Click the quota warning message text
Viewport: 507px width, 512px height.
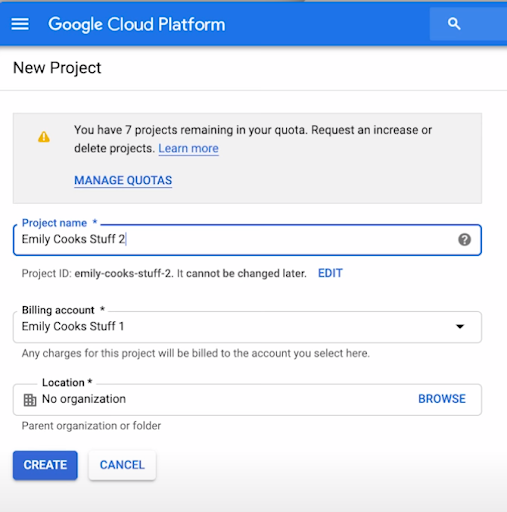(253, 139)
